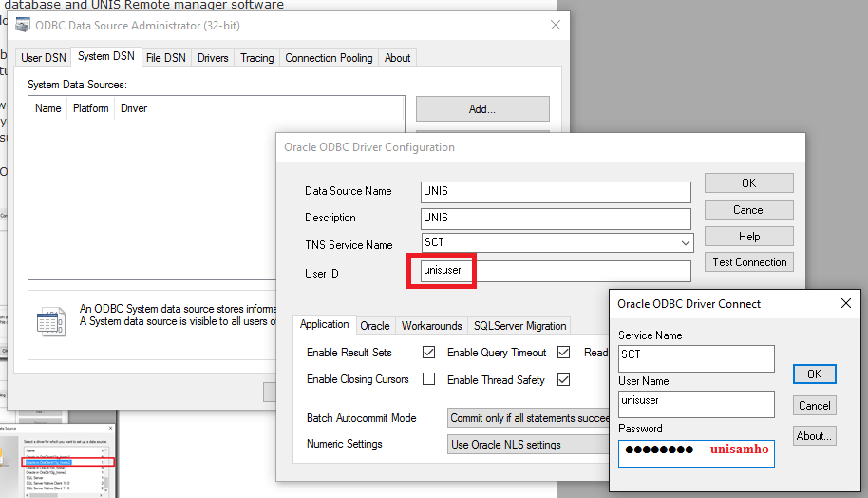Viewport: 868px width, 498px height.
Task: Open the File DSN tab
Action: coord(165,58)
